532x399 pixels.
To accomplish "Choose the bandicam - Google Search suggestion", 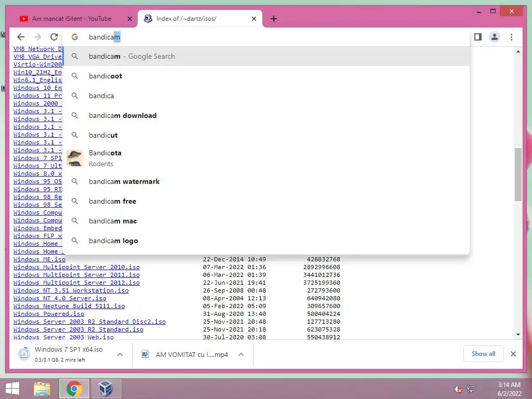I will (267, 56).
